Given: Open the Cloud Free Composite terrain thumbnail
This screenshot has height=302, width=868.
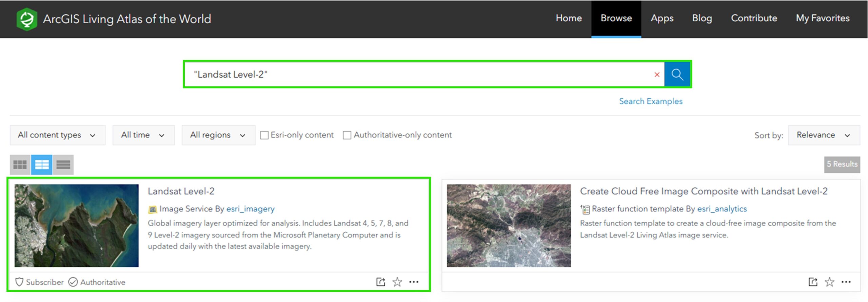Looking at the screenshot, I should click(x=509, y=226).
